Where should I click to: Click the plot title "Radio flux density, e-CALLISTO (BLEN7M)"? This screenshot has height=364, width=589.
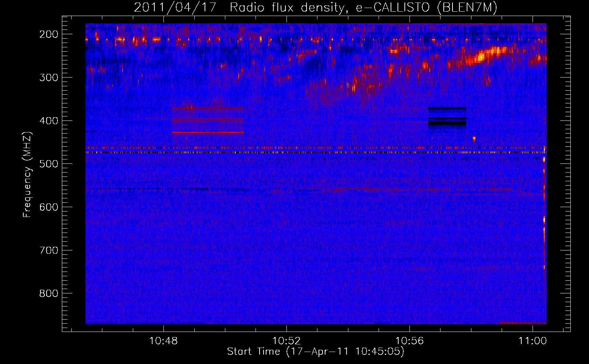click(363, 8)
